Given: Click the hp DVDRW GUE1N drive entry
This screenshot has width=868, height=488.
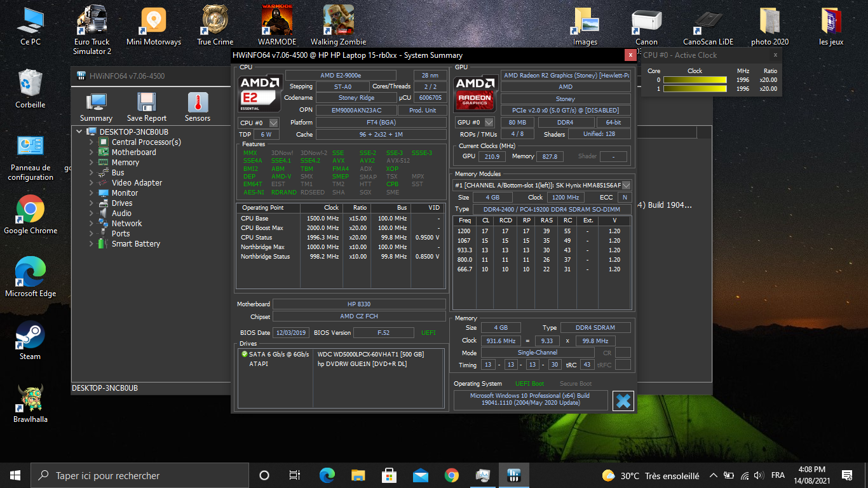Looking at the screenshot, I should (362, 364).
